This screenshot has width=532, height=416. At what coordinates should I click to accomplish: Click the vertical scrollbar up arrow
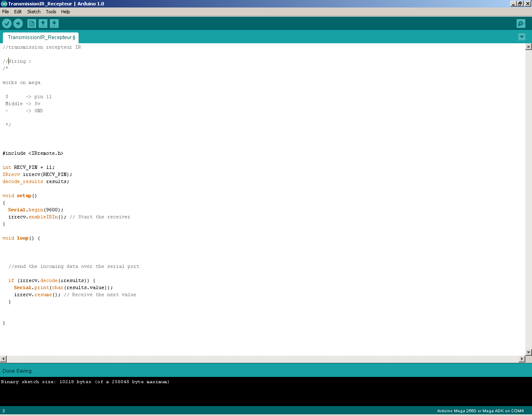pos(529,47)
